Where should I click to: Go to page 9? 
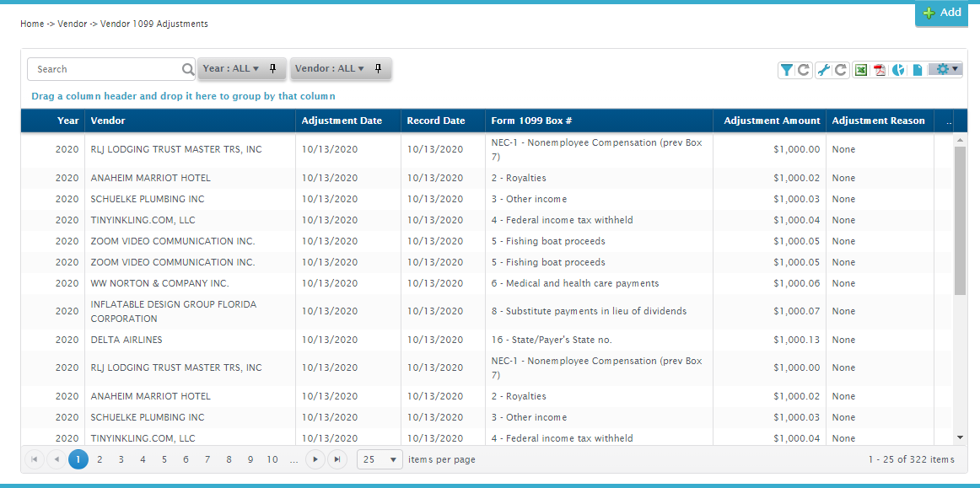point(250,460)
